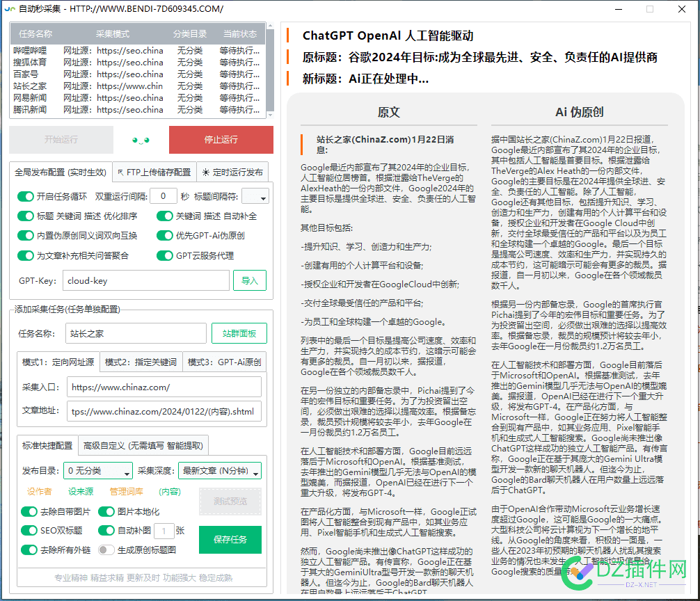The image size is (700, 601).
Task: Toggle 关键词 描述 自动补全 switch
Action: tap(165, 216)
